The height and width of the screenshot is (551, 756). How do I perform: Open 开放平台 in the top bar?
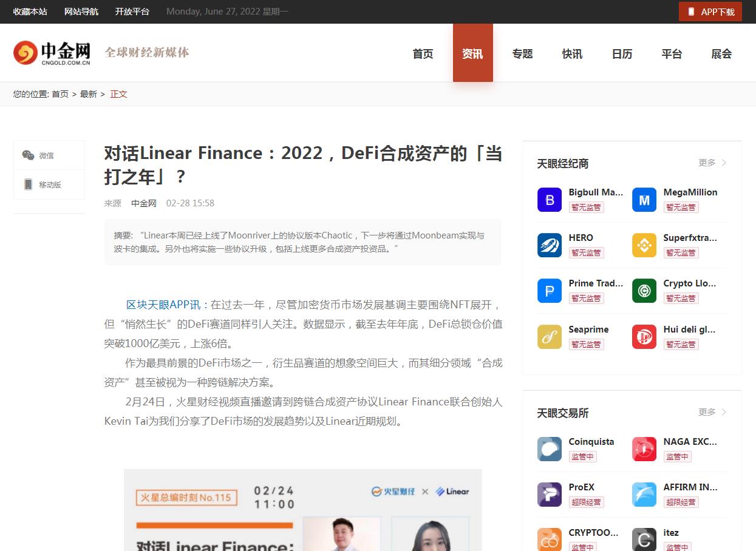pyautogui.click(x=132, y=12)
